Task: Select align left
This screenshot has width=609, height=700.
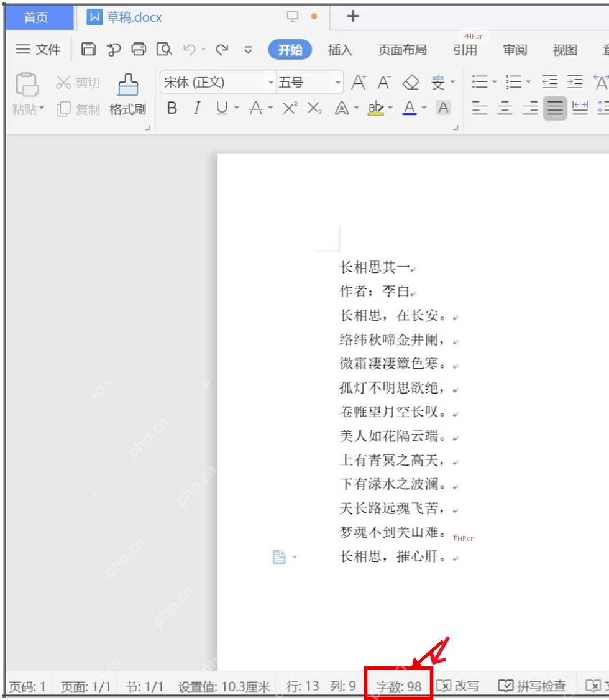Action: coord(480,108)
